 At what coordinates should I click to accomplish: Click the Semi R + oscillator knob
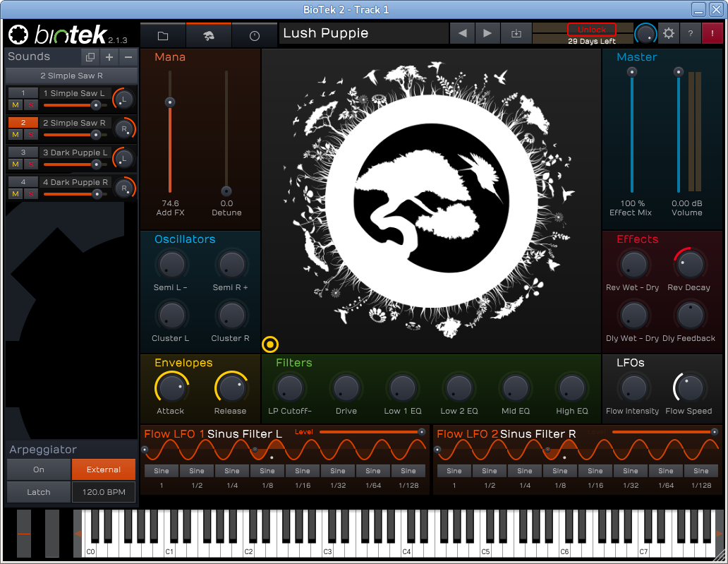click(x=231, y=265)
